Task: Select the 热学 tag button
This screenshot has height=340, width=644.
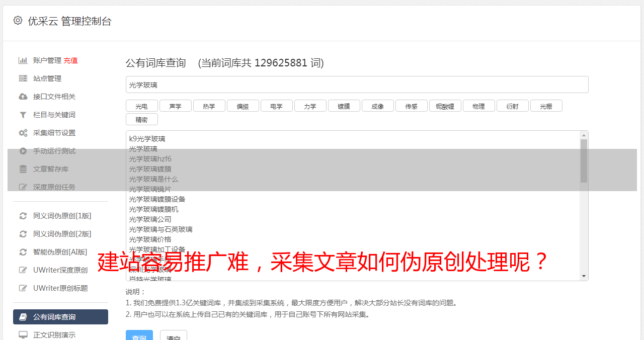Action: (x=209, y=106)
